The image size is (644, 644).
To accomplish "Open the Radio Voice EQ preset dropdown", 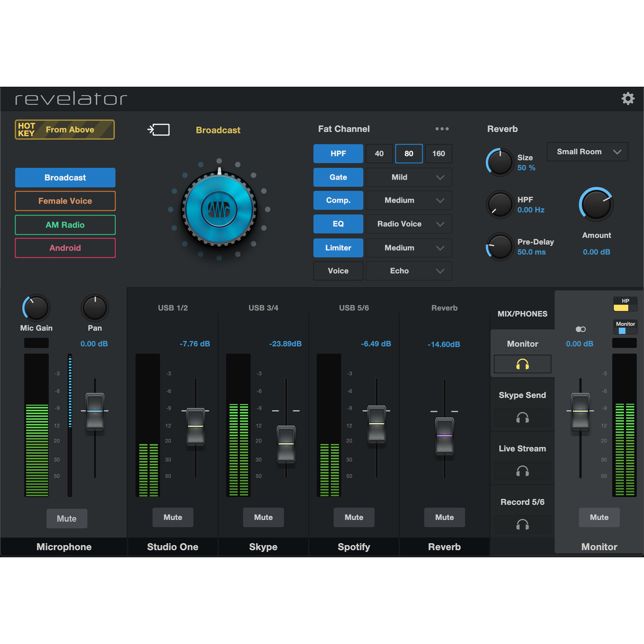I will click(409, 224).
